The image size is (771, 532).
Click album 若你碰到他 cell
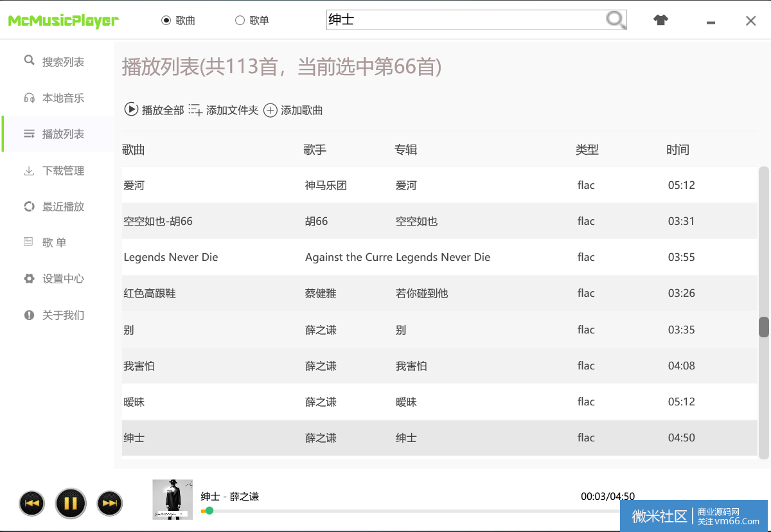tap(421, 293)
